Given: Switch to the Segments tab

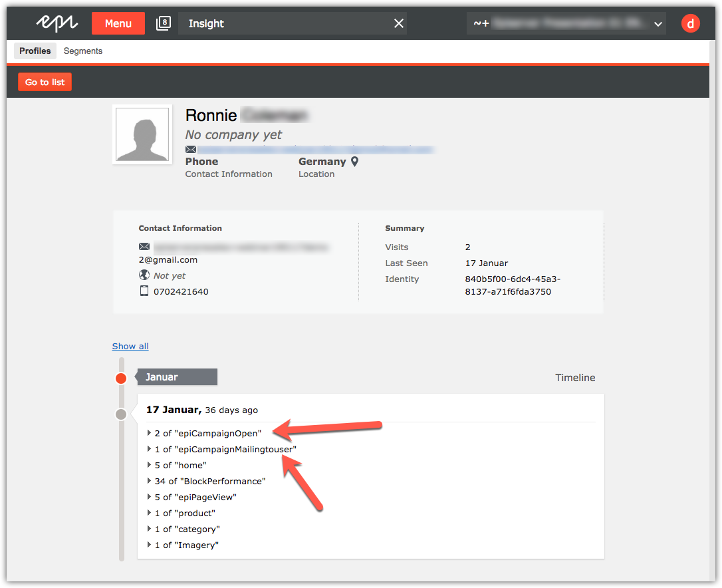Looking at the screenshot, I should coord(83,51).
